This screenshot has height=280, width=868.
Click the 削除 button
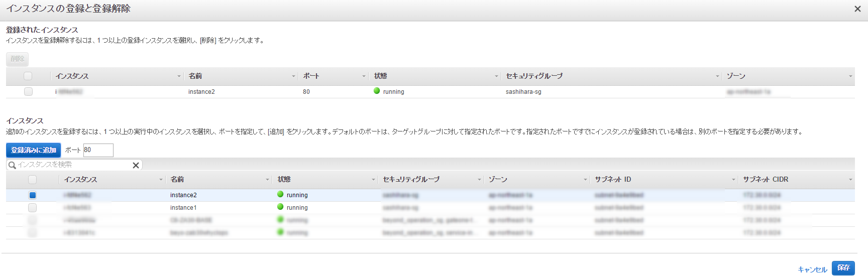point(17,59)
